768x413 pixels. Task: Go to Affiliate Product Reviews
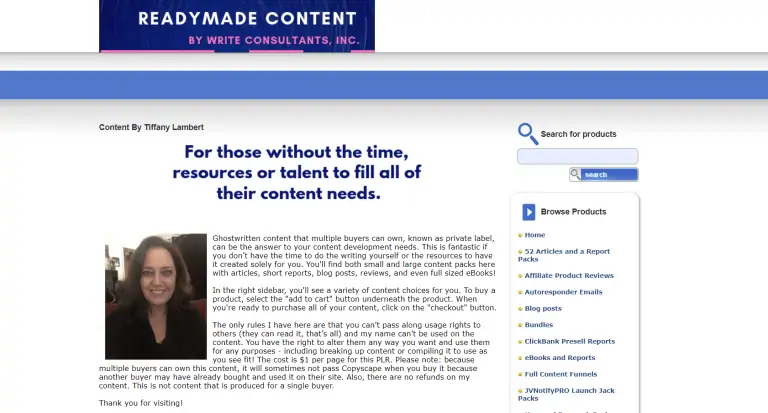pyautogui.click(x=569, y=275)
